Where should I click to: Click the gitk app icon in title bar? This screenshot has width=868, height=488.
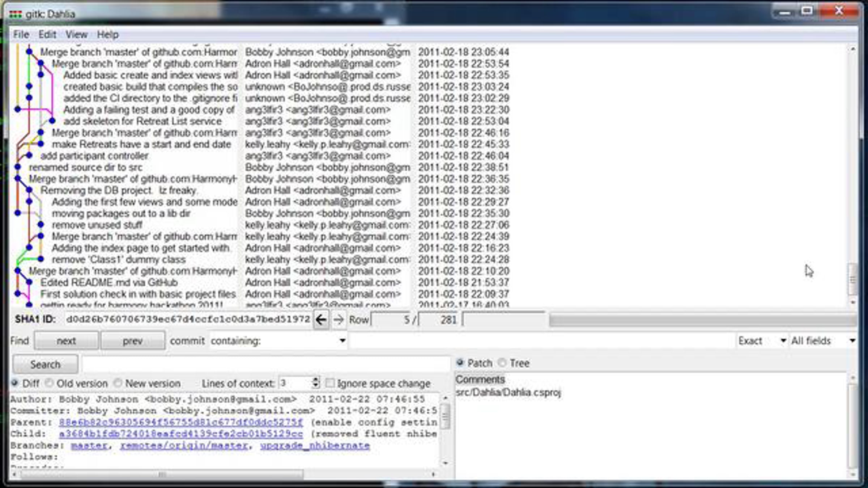[15, 14]
